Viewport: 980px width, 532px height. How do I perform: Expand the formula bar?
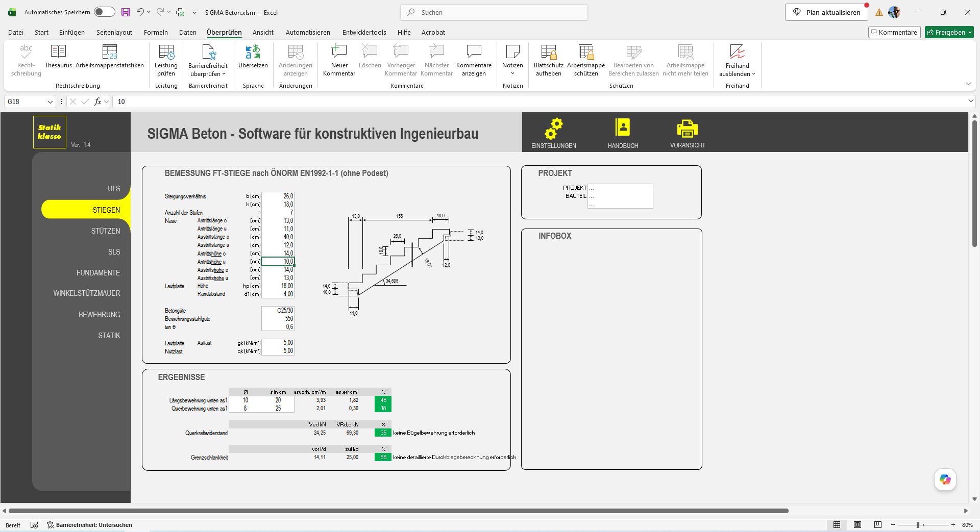(x=971, y=102)
